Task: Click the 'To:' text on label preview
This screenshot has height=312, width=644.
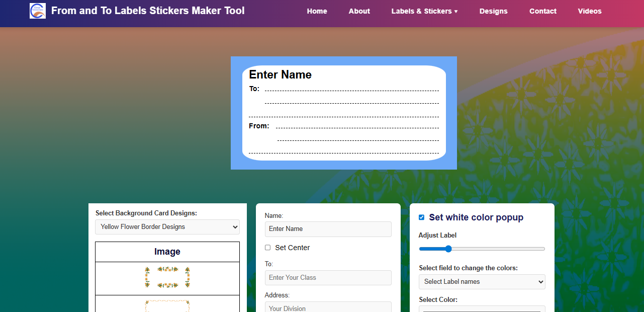Action: pyautogui.click(x=254, y=89)
